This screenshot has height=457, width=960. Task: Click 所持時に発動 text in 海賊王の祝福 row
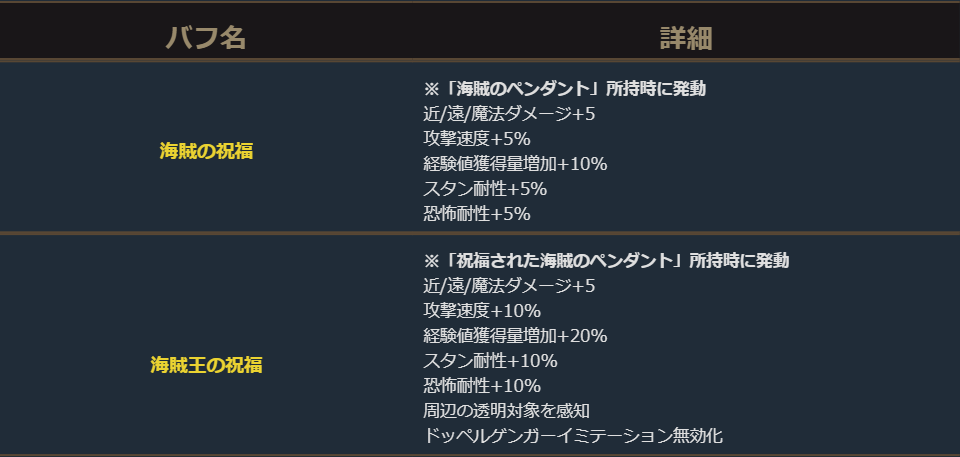pyautogui.click(x=738, y=261)
